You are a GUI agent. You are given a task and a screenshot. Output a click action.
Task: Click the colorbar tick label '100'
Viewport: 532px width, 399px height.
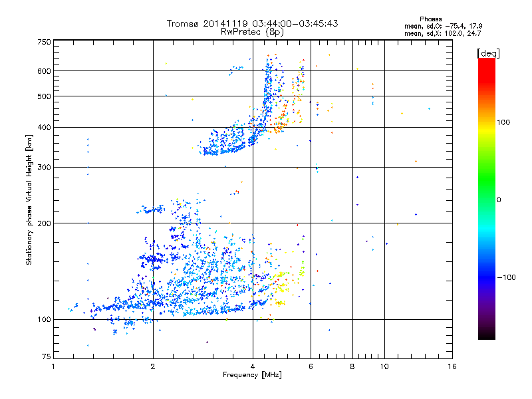[503, 122]
